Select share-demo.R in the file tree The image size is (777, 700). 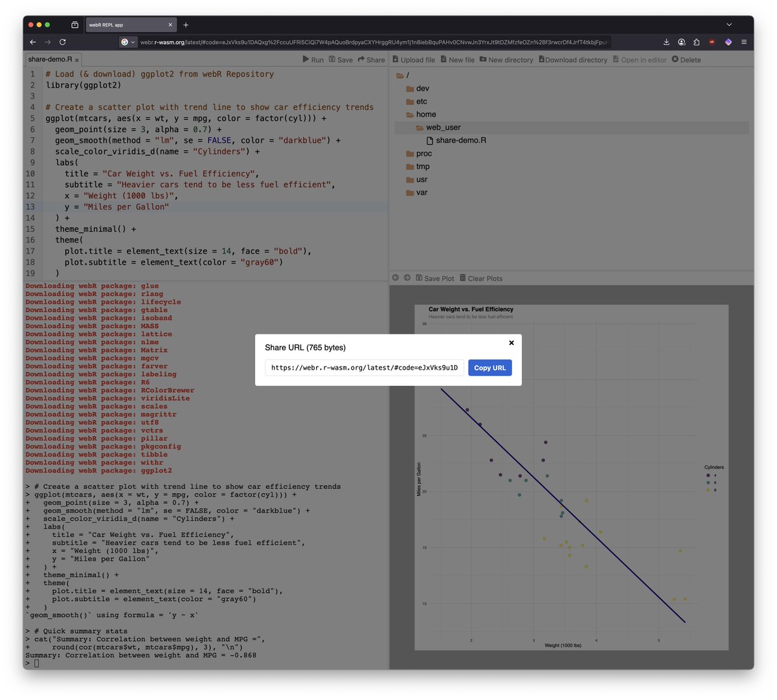point(456,141)
